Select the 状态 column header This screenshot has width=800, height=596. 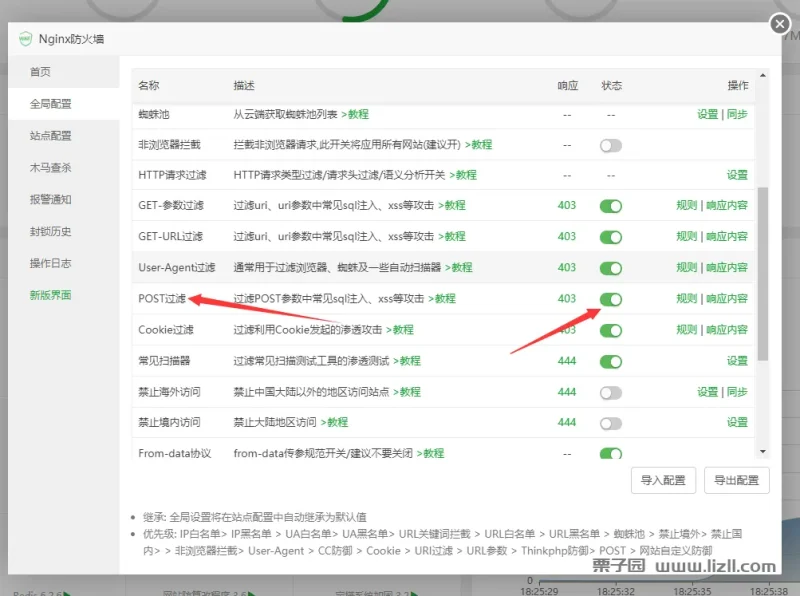click(x=611, y=85)
